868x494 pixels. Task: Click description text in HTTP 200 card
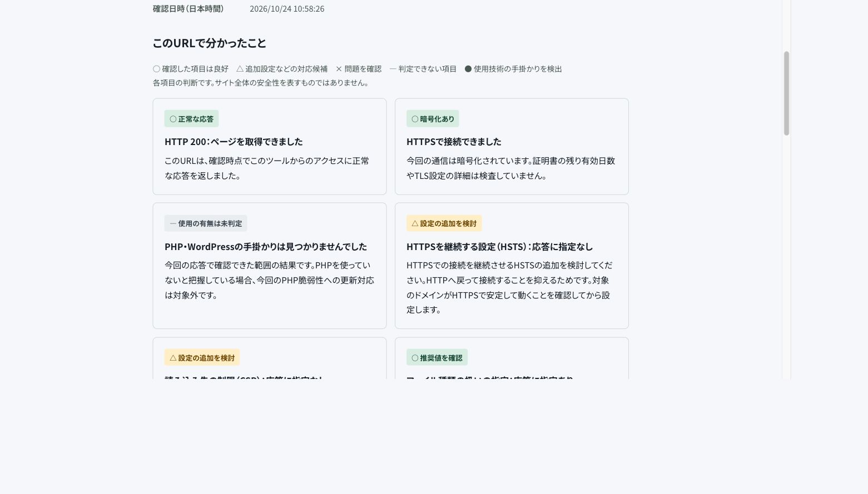point(267,168)
